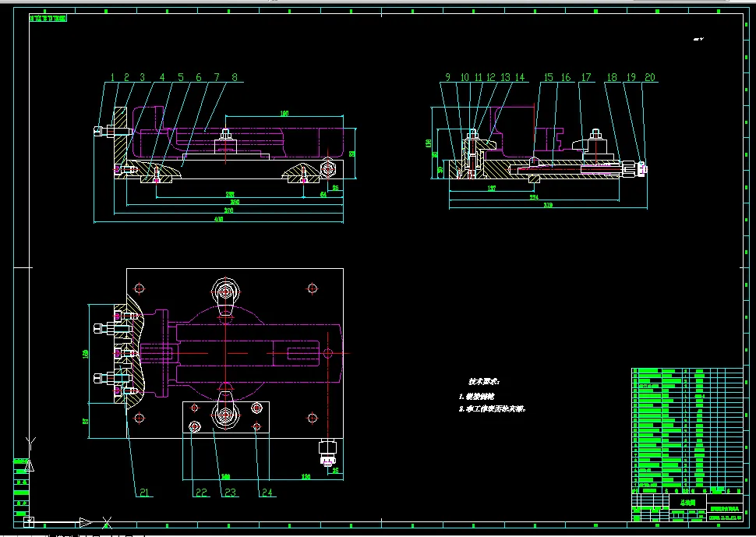756x537 pixels.
Task: Select part callout number 8
Action: point(235,77)
